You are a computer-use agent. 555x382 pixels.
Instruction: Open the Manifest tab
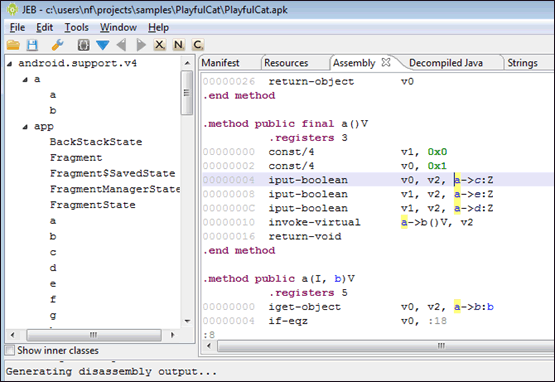pyautogui.click(x=221, y=63)
